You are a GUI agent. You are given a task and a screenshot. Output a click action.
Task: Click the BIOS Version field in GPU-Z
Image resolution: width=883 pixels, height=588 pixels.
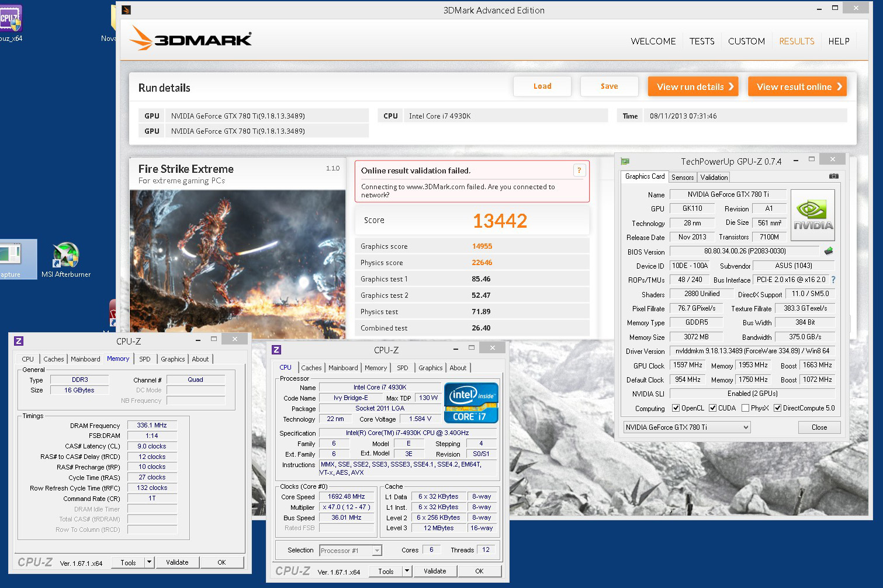tap(745, 252)
